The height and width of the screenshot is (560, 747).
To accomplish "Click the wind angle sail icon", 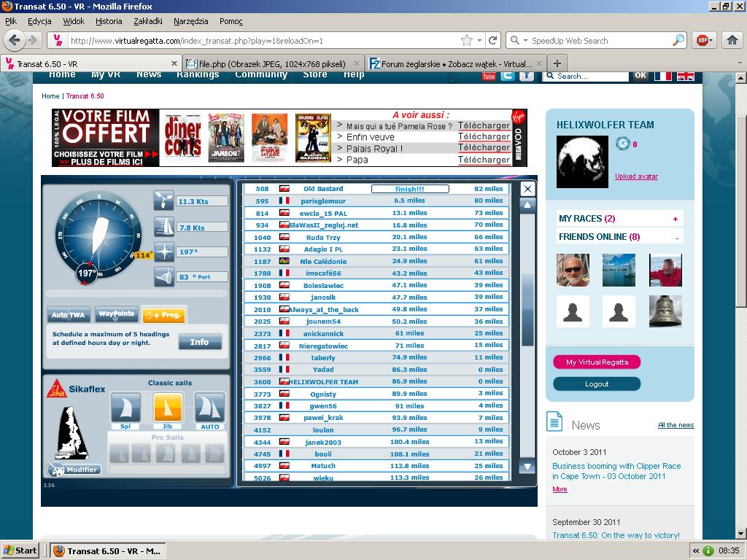I will point(164,276).
